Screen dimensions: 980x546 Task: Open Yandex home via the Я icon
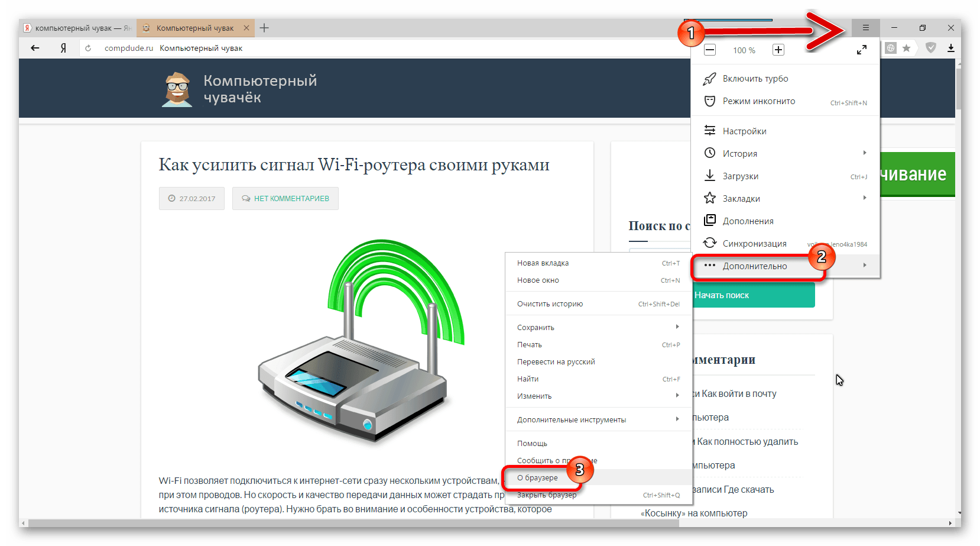pos(63,48)
